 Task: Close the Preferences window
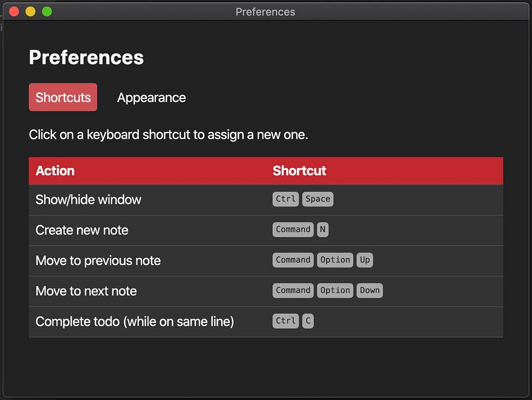click(14, 11)
